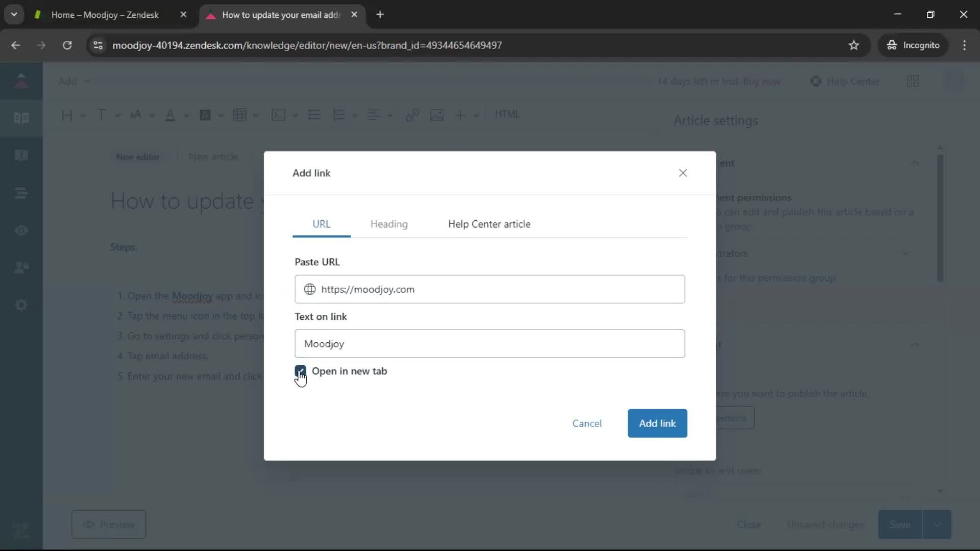Open the Zendesk products grid icon

913,82
